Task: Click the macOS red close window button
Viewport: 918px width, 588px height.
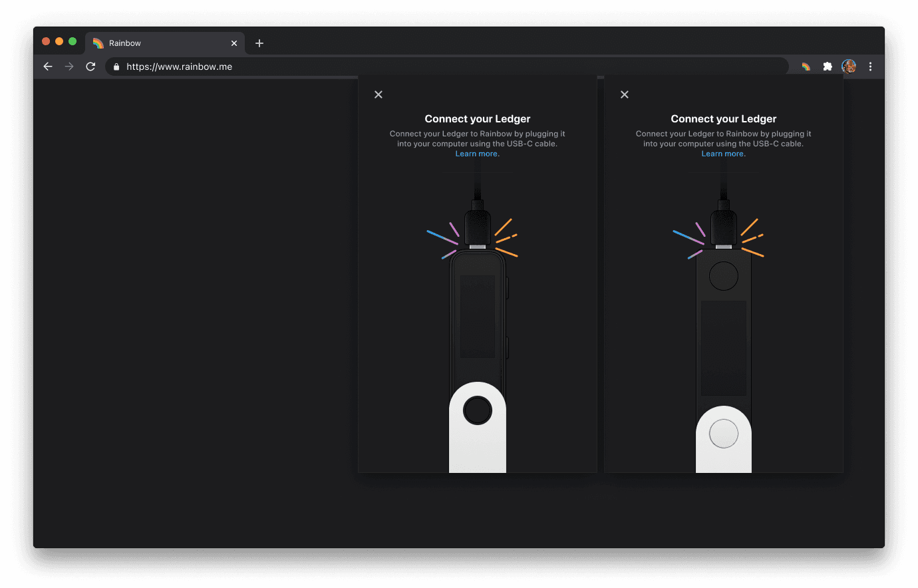Action: pos(46,41)
